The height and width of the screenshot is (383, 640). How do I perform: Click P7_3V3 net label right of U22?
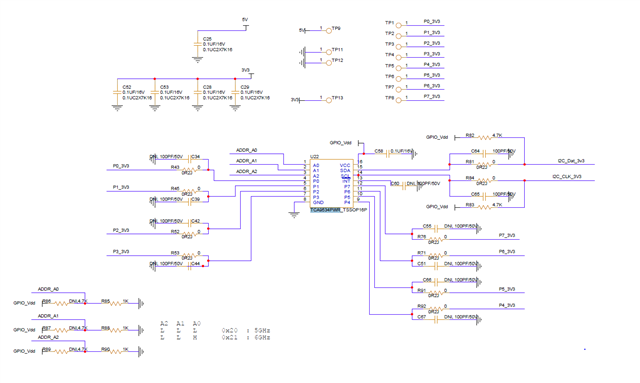tap(507, 236)
